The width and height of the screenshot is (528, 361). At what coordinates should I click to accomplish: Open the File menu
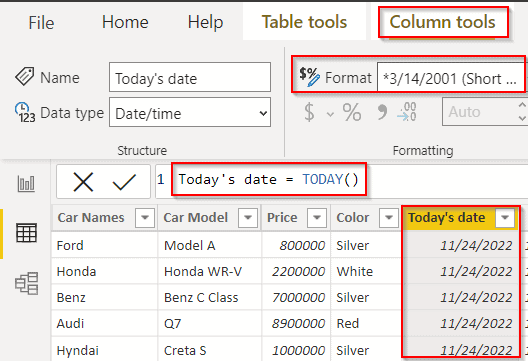tap(41, 23)
